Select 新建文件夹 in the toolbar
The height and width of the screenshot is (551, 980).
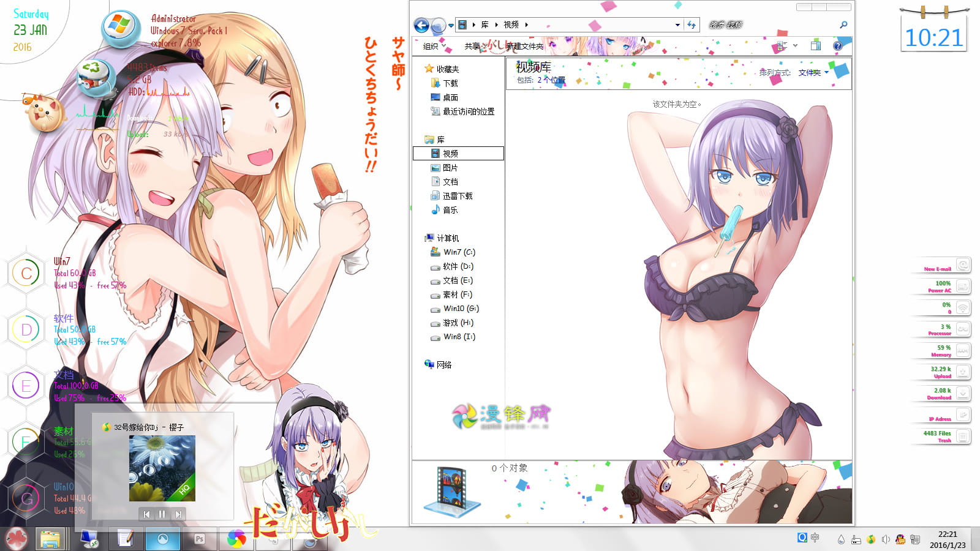point(525,45)
